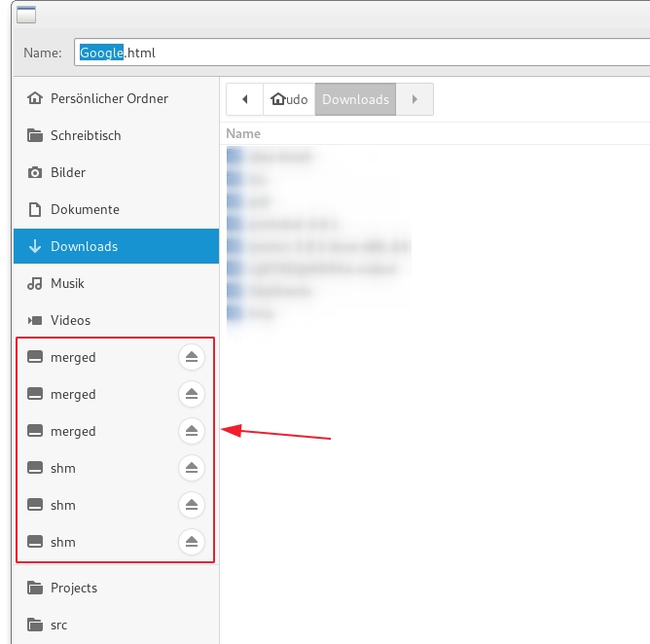The image size is (650, 644).
Task: Eject the middle merged volume
Action: pyautogui.click(x=192, y=394)
